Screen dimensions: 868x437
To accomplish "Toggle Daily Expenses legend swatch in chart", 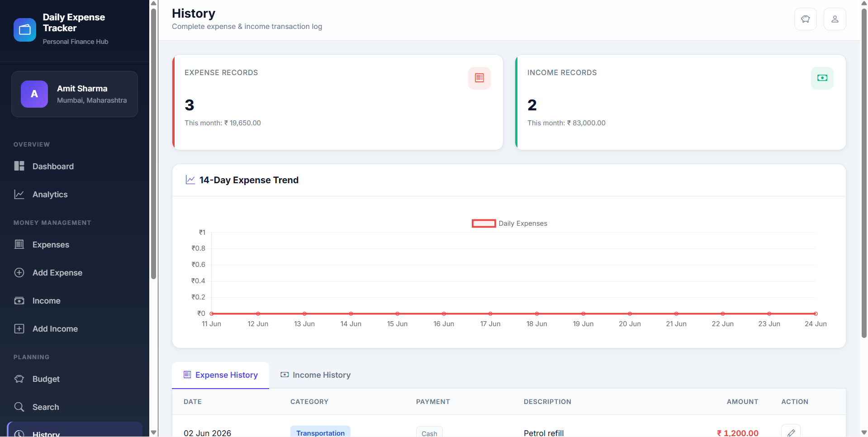I will point(484,223).
